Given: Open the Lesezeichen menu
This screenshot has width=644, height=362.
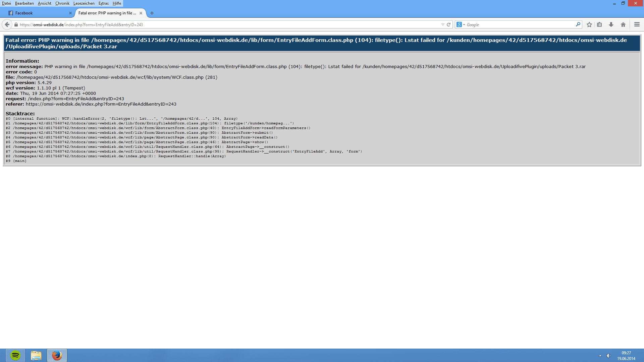Looking at the screenshot, I should (x=84, y=3).
